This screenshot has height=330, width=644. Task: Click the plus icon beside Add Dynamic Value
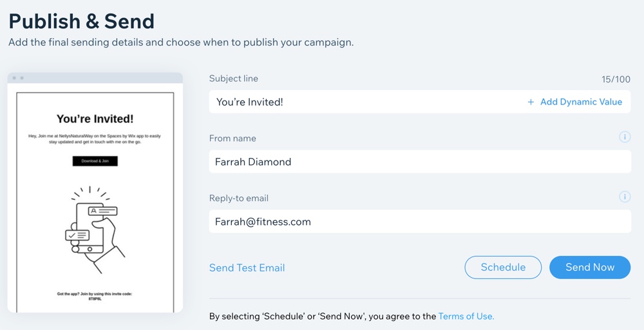coord(531,102)
